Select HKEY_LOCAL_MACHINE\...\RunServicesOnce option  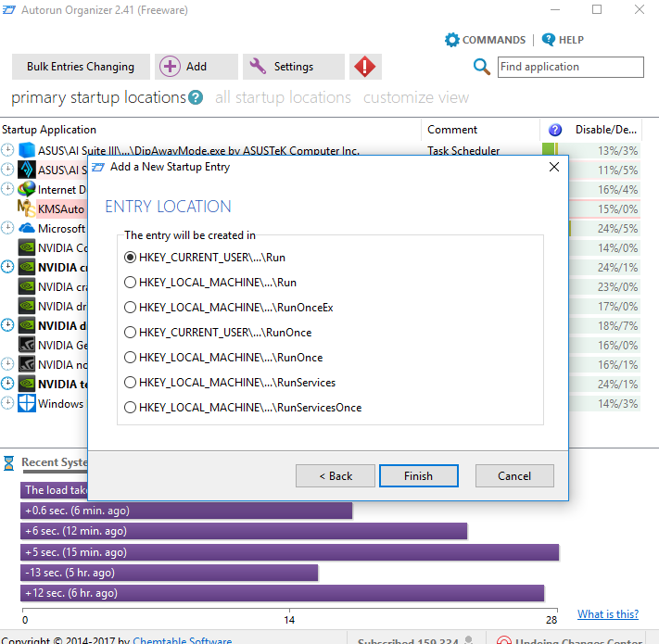click(243, 408)
